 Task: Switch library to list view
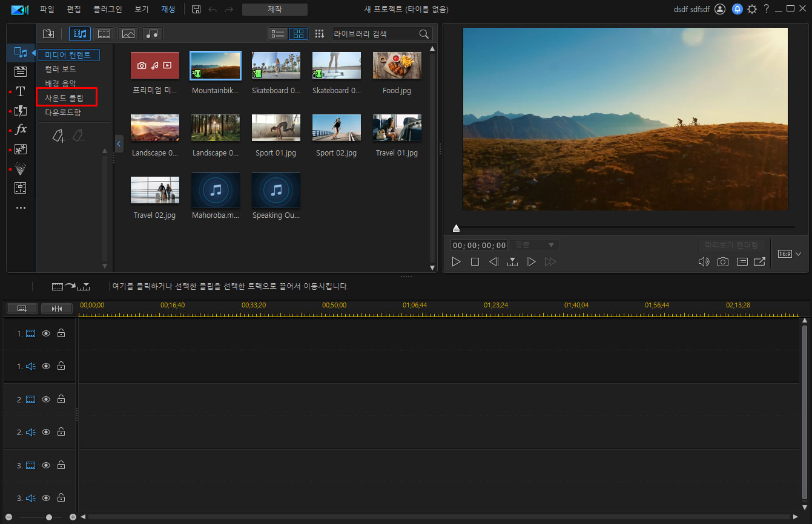tap(278, 34)
